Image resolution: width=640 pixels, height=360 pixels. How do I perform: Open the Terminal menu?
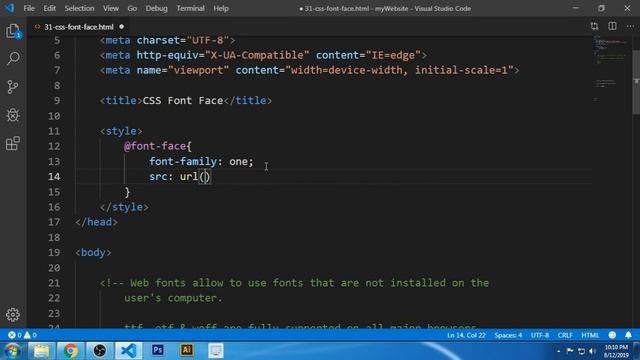(190, 8)
